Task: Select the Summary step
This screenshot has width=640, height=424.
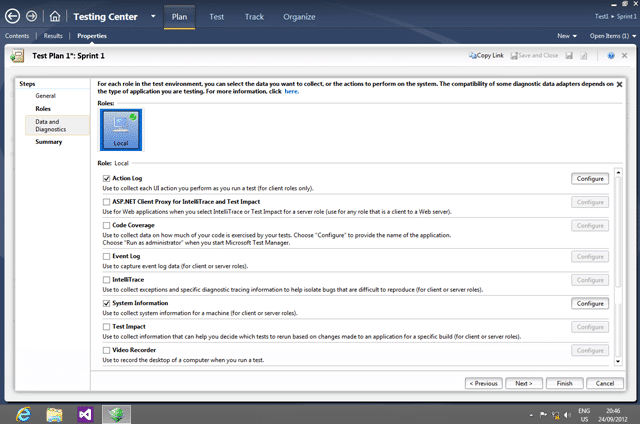Action: click(49, 142)
